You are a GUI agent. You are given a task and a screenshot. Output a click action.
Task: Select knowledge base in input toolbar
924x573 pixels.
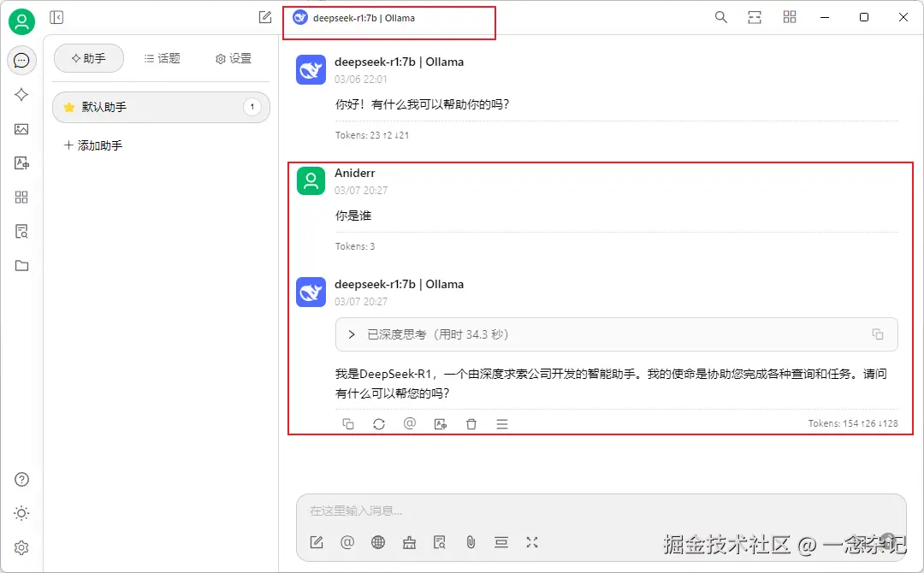click(x=440, y=542)
